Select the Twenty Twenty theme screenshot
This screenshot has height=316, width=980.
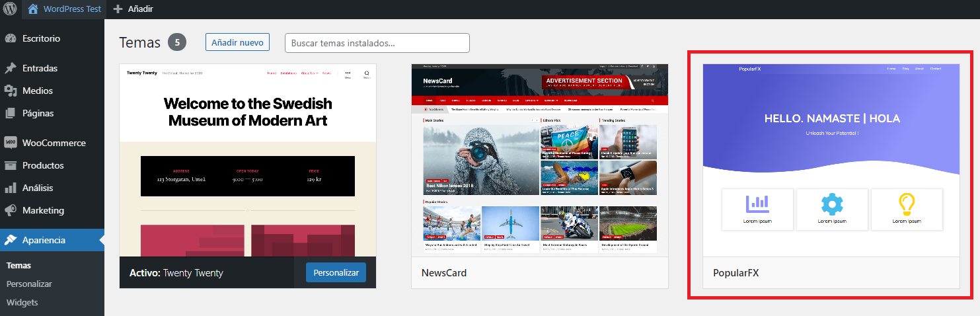click(x=248, y=160)
